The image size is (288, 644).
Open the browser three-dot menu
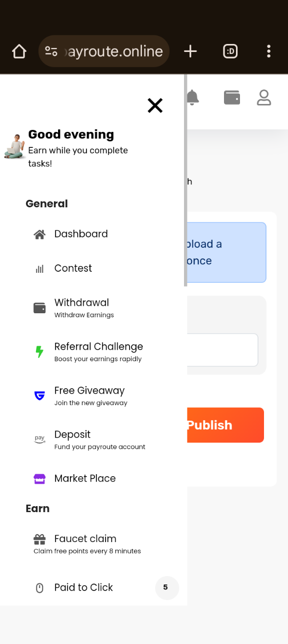pyautogui.click(x=269, y=51)
